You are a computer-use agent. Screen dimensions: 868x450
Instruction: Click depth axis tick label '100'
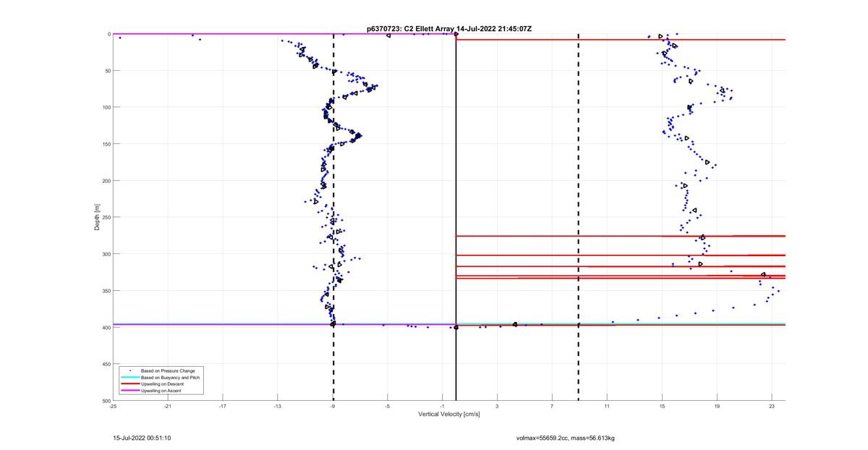106,107
